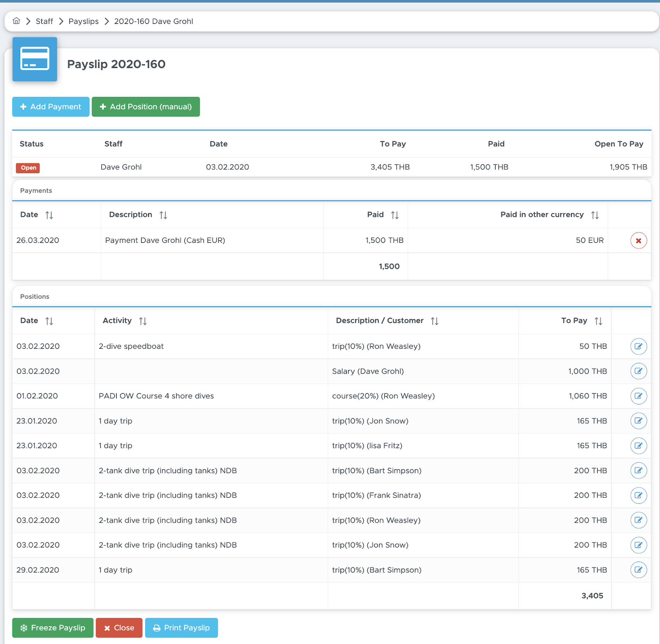Click the 2020-160 Dave Grohl breadcrumb

(153, 21)
